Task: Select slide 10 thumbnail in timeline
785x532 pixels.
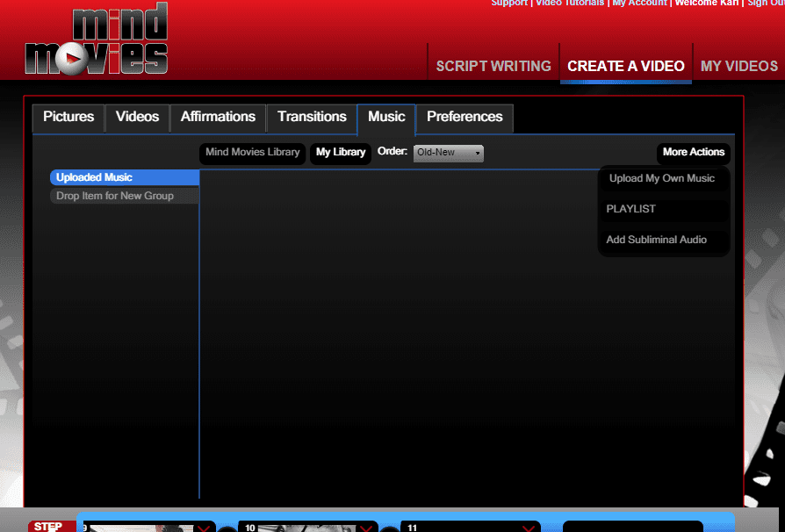Action: [x=306, y=528]
